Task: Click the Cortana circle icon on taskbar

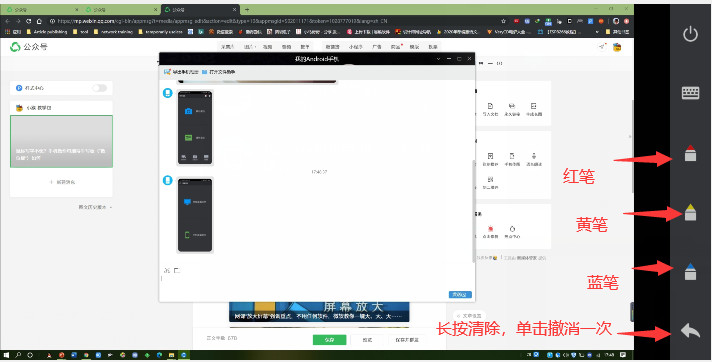Action: pos(30,355)
